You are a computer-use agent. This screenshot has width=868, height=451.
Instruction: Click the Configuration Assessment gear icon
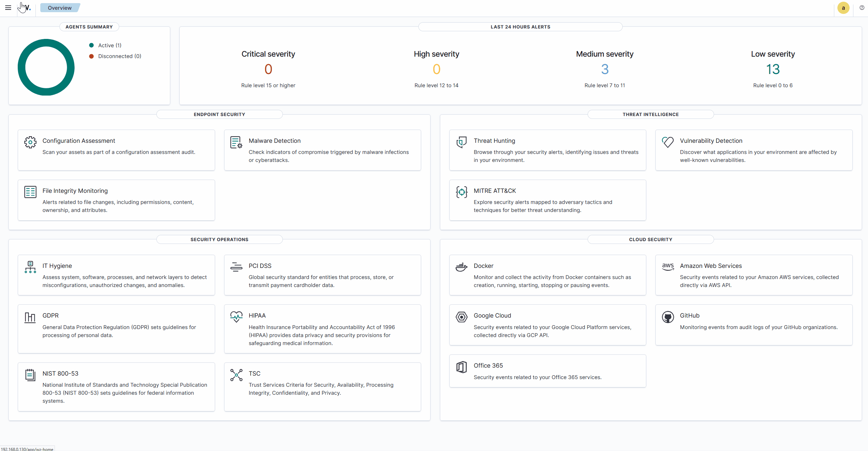[30, 142]
